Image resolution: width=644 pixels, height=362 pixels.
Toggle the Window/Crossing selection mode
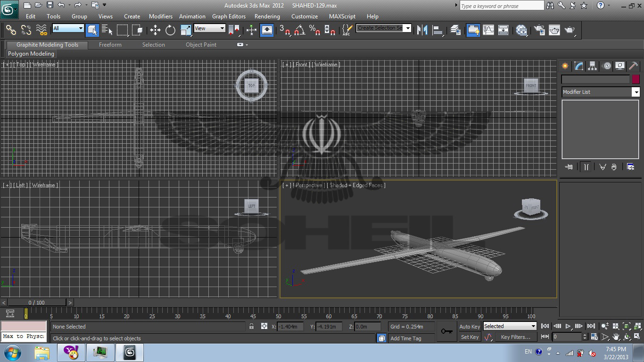tap(138, 30)
